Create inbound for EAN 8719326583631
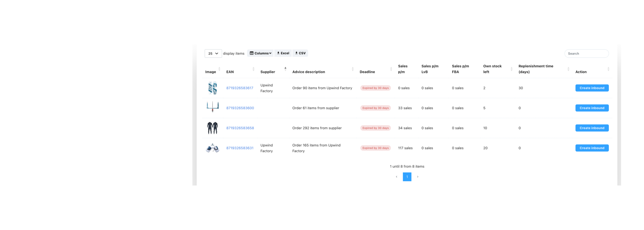This screenshot has width=644, height=230. click(x=592, y=148)
